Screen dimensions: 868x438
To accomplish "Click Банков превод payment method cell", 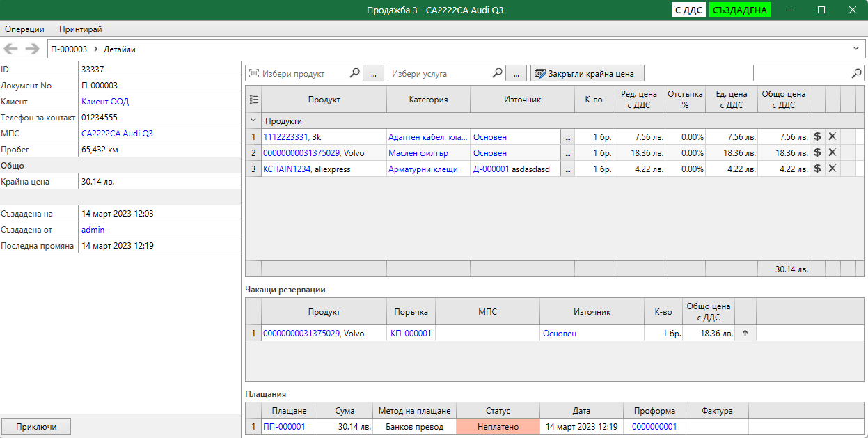I will pyautogui.click(x=414, y=427).
